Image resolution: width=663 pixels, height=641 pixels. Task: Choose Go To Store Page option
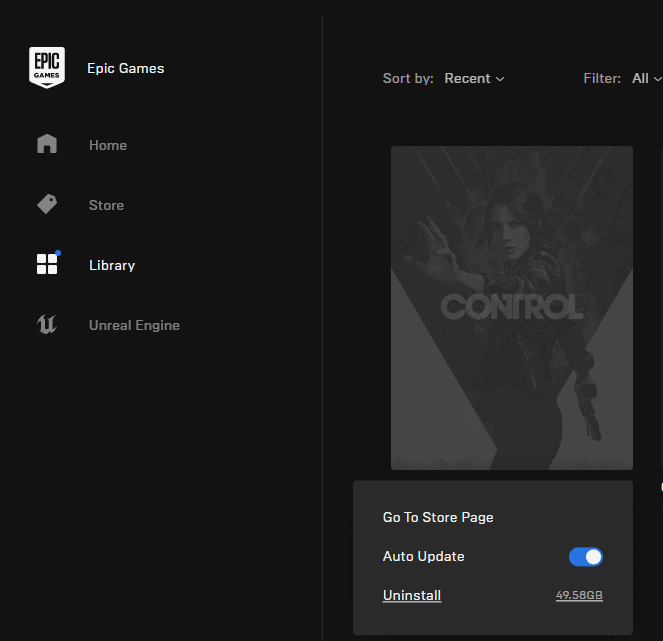(x=438, y=517)
